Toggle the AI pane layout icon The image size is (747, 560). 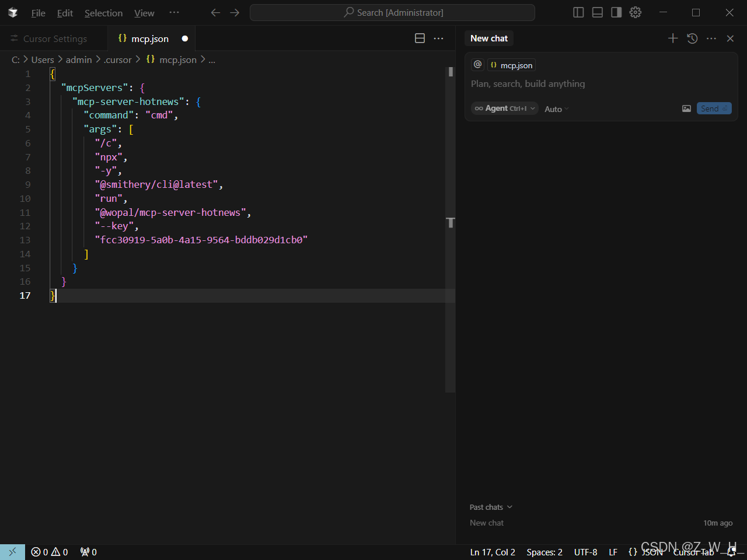[x=616, y=12]
